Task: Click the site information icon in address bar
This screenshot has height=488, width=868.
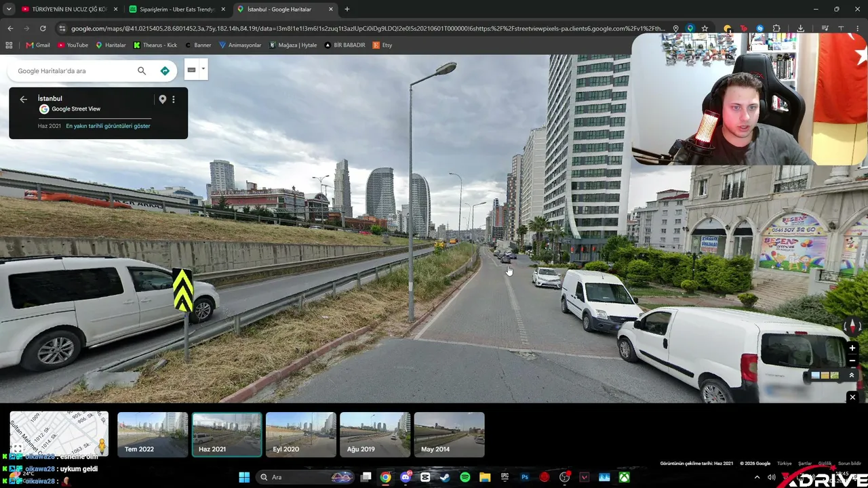Action: point(62,28)
